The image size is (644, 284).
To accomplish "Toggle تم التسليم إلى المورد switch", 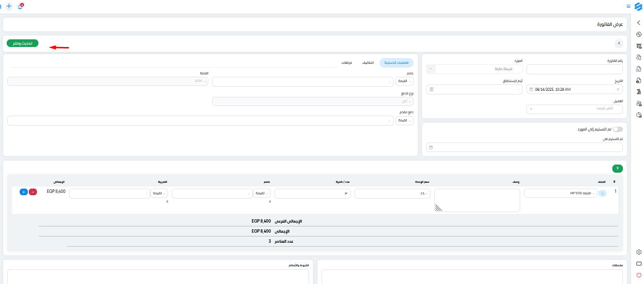I will point(618,129).
